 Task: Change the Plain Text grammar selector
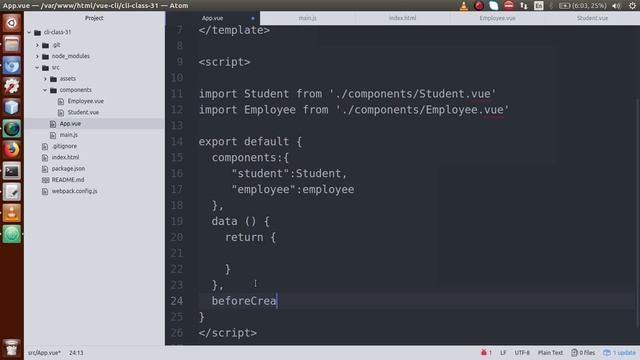550,353
